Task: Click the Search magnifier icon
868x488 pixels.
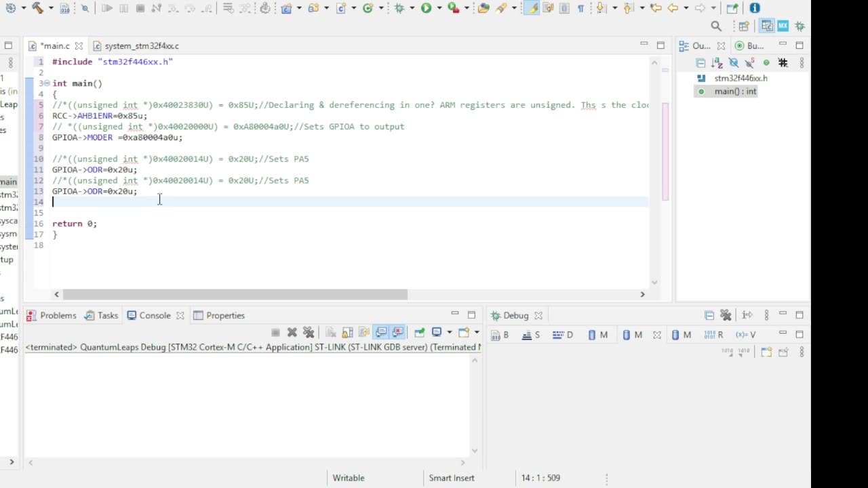Action: 716,26
